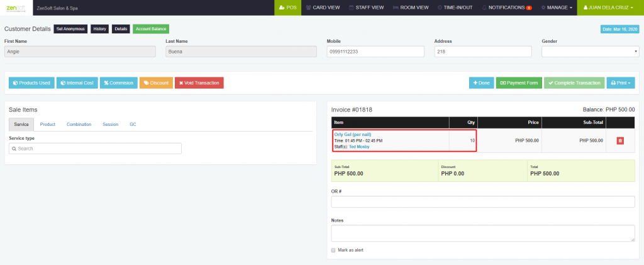Open the POS page

pyautogui.click(x=287, y=8)
